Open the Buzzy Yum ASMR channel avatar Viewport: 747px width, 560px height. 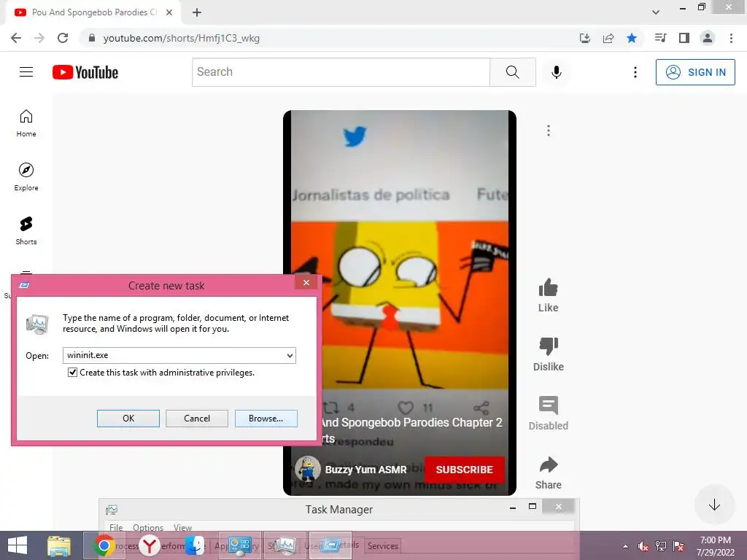tap(307, 469)
